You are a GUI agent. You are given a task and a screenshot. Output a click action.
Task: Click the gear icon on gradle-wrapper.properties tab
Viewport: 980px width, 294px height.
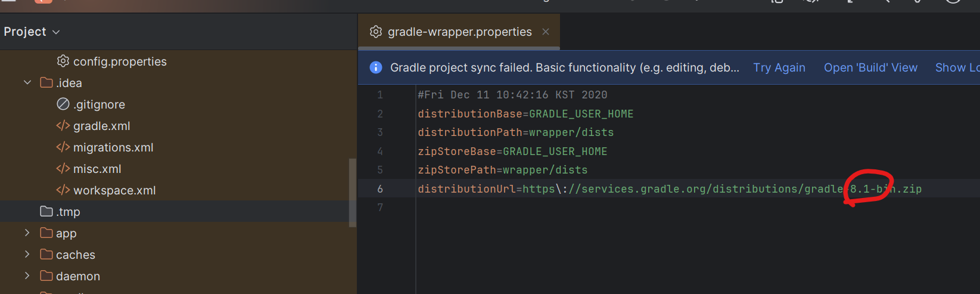pyautogui.click(x=376, y=32)
